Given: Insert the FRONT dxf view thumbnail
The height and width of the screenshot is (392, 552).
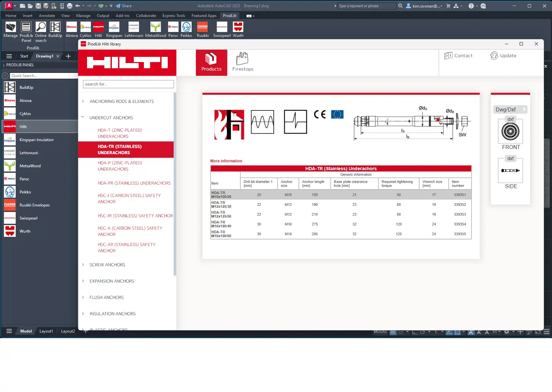Looking at the screenshot, I should tap(510, 132).
